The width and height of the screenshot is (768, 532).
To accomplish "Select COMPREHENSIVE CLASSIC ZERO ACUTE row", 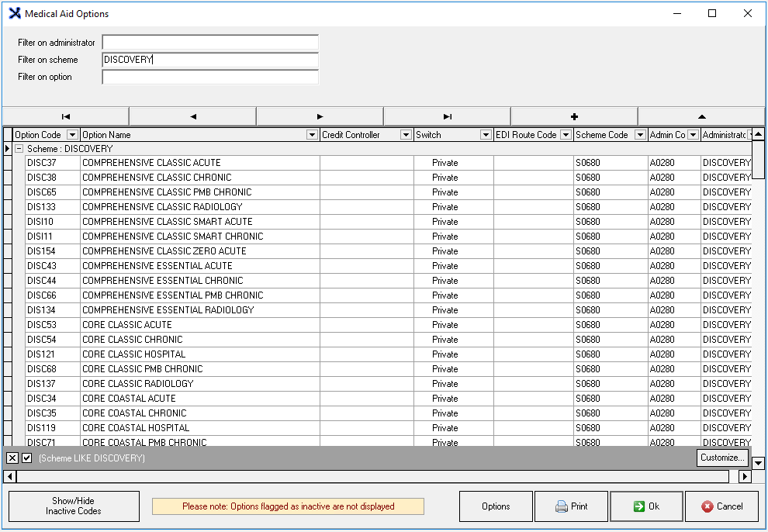I will coord(388,250).
